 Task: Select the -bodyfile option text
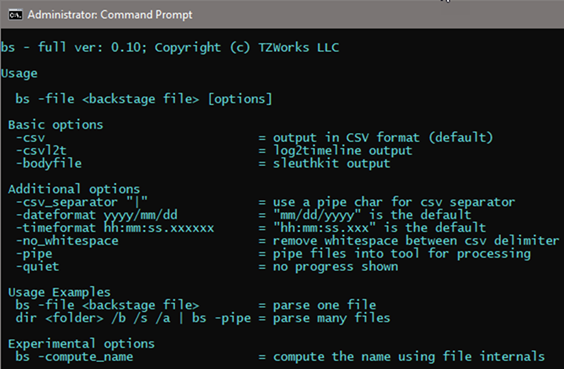[x=49, y=163]
